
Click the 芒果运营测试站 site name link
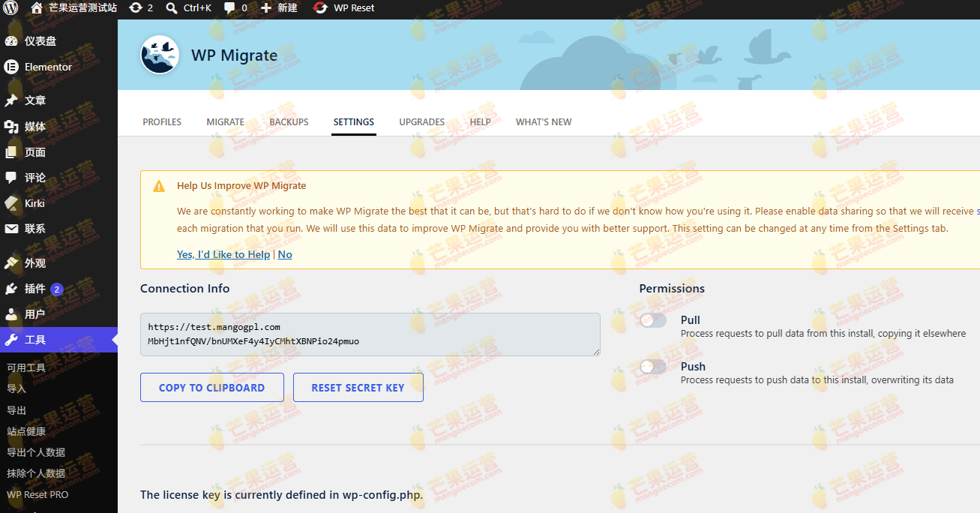pos(83,8)
